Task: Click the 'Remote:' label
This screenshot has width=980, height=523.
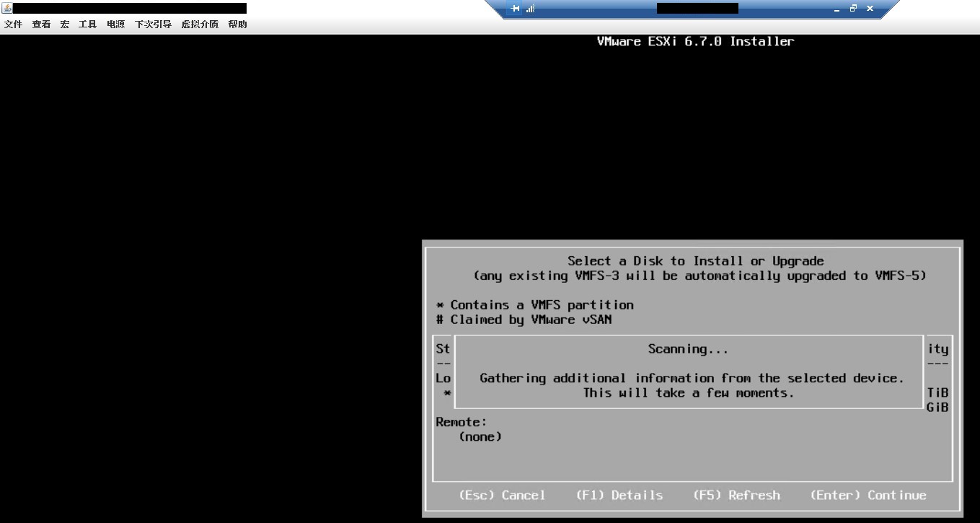Action: click(x=462, y=422)
